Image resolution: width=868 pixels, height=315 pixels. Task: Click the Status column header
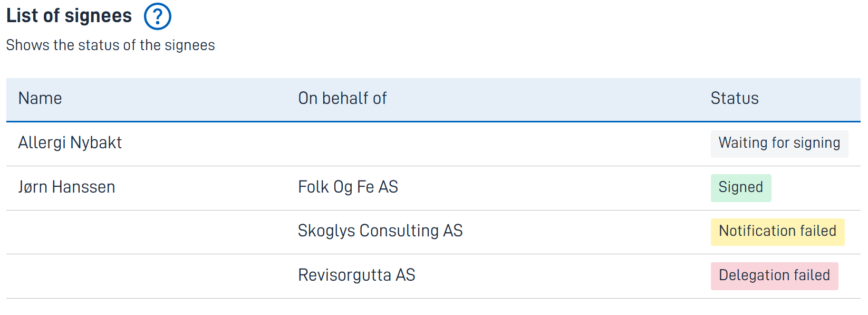click(x=735, y=98)
